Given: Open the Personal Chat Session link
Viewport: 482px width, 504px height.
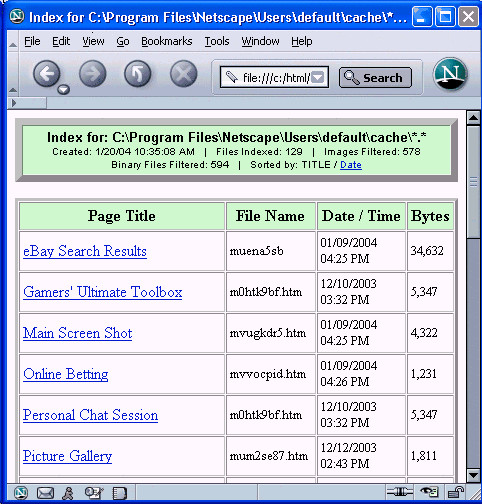Looking at the screenshot, I should [x=90, y=415].
